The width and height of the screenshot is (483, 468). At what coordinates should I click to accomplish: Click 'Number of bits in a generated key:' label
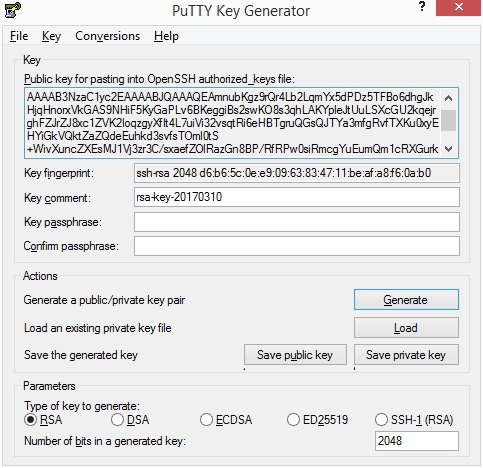point(105,441)
